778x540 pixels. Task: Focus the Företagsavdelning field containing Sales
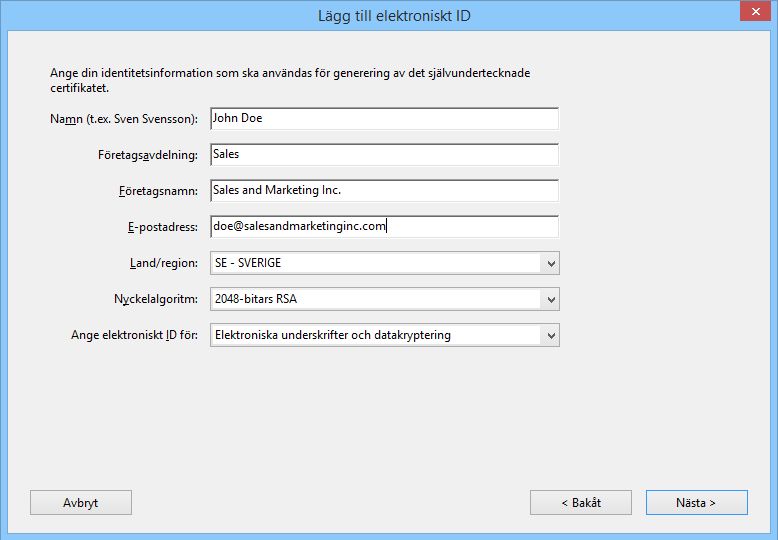385,154
